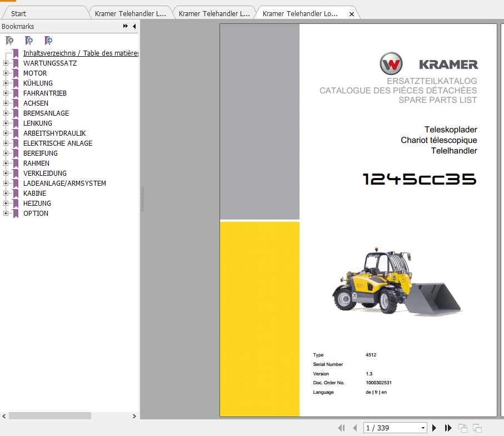Expand the FAHRANTRIEB bookmark node
Screen dimensions: 504x436
tap(6, 93)
